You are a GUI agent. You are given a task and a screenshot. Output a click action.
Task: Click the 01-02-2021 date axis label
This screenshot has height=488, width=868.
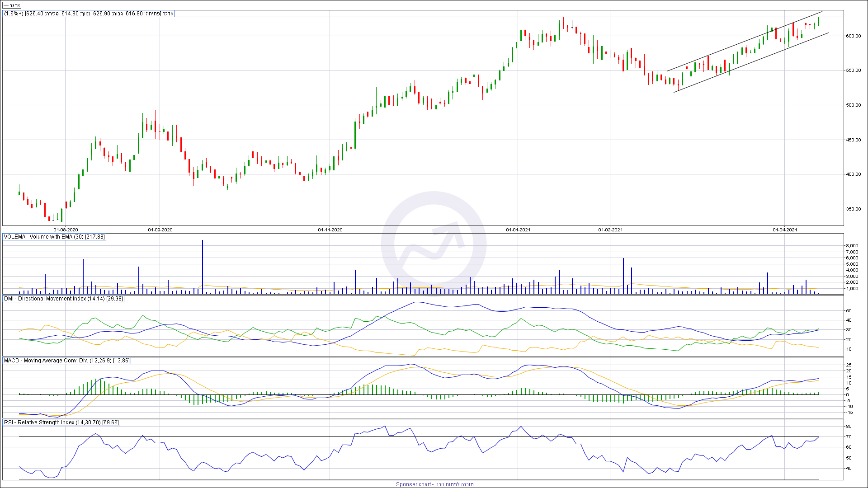click(610, 230)
